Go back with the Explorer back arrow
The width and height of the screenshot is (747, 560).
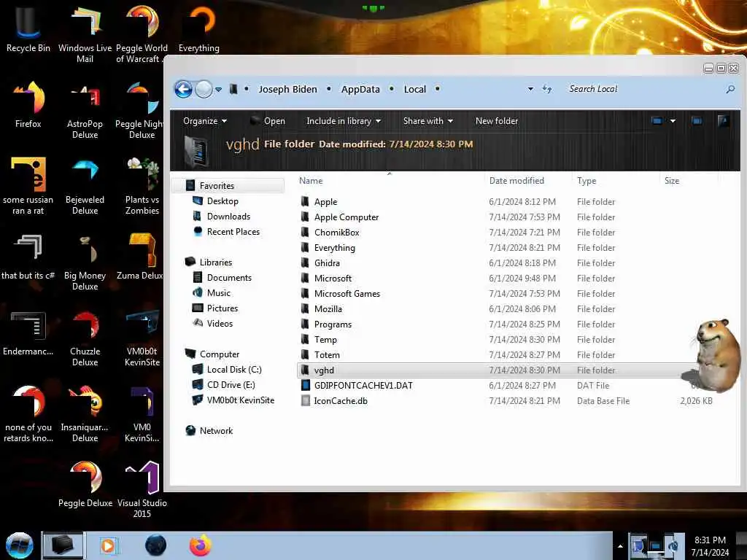tap(183, 89)
